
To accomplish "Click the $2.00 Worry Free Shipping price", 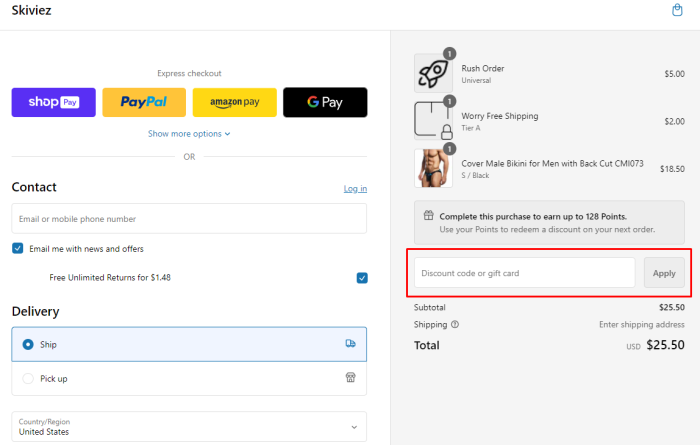I will pos(674,121).
